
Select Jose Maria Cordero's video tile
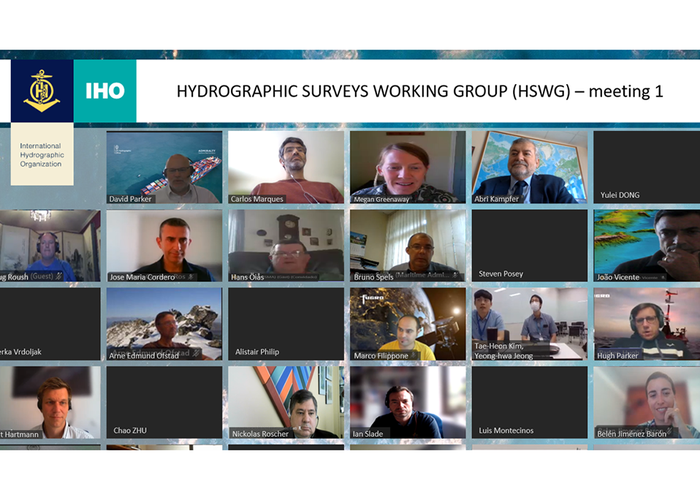(x=164, y=246)
